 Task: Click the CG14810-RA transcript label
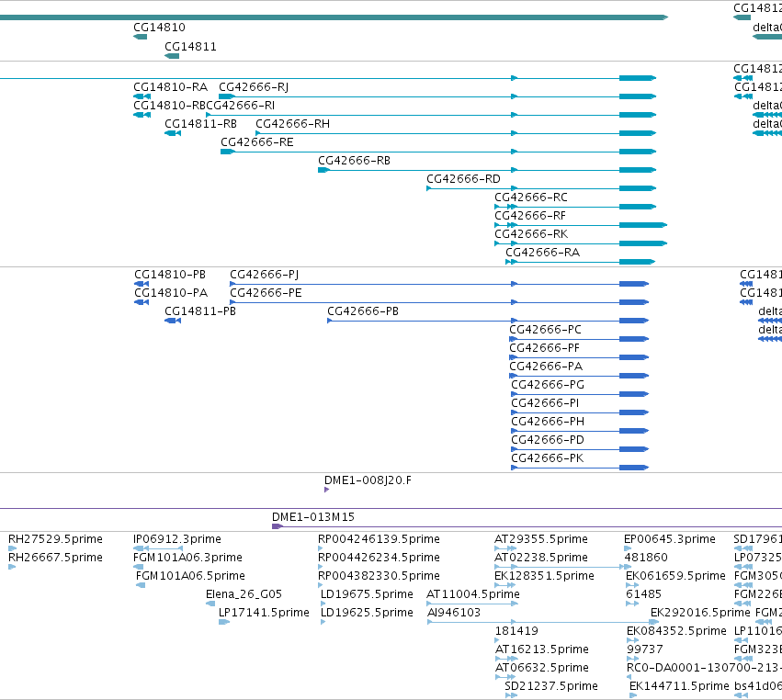pyautogui.click(x=171, y=87)
